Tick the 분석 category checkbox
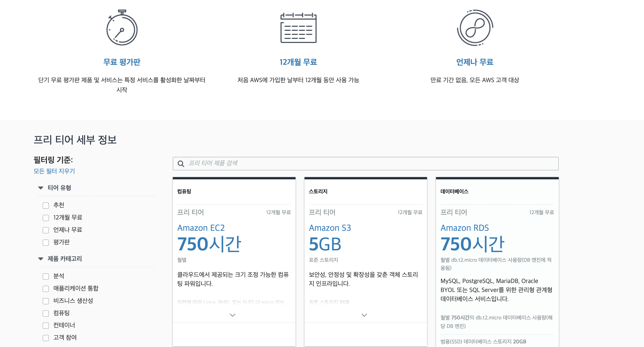 coord(46,276)
